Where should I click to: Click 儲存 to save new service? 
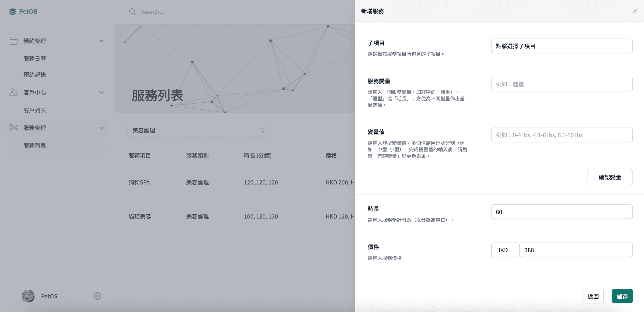tap(622, 296)
